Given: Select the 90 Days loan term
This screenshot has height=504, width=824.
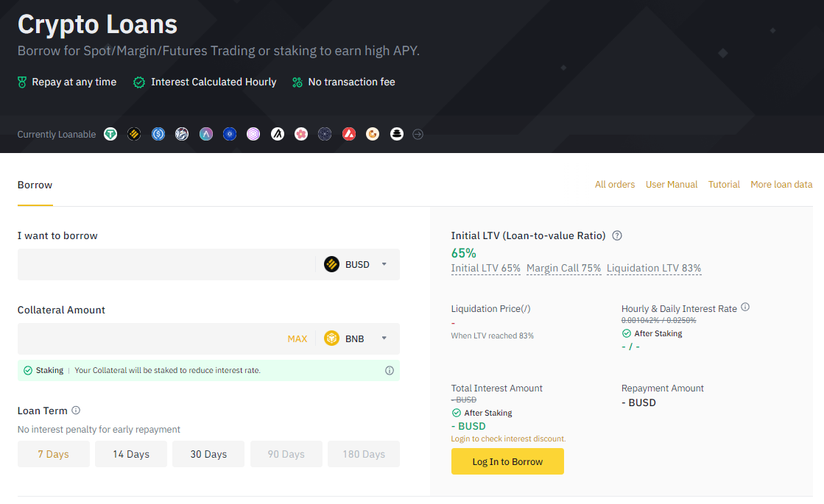Looking at the screenshot, I should pos(286,454).
